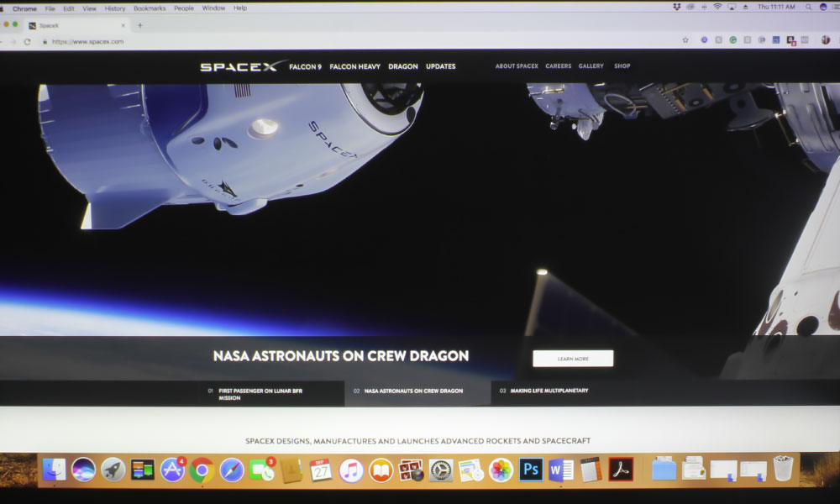Go to the Falcon 9 page

(x=306, y=66)
